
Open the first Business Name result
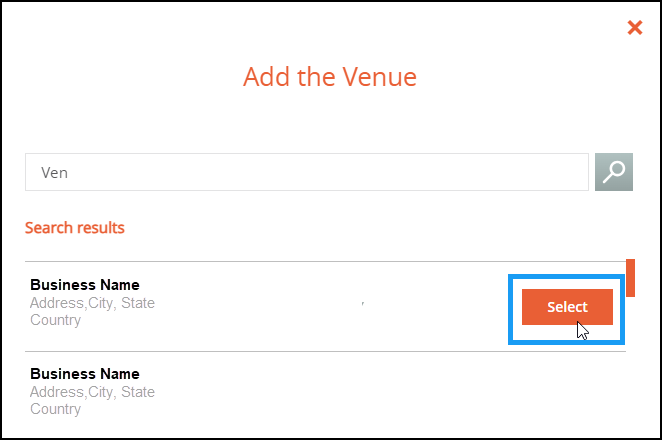[x=84, y=285]
